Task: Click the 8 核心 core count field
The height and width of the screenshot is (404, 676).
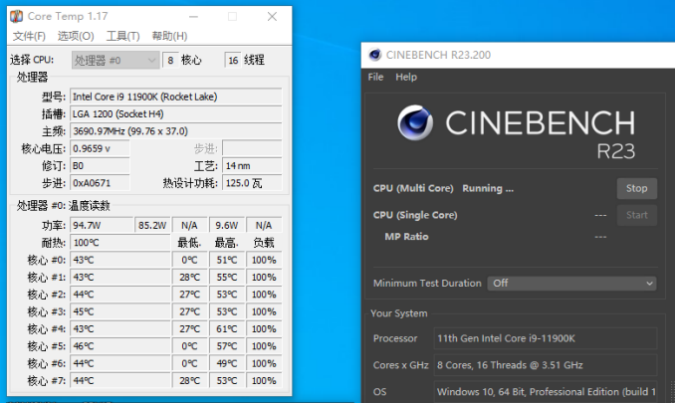Action: [170, 60]
